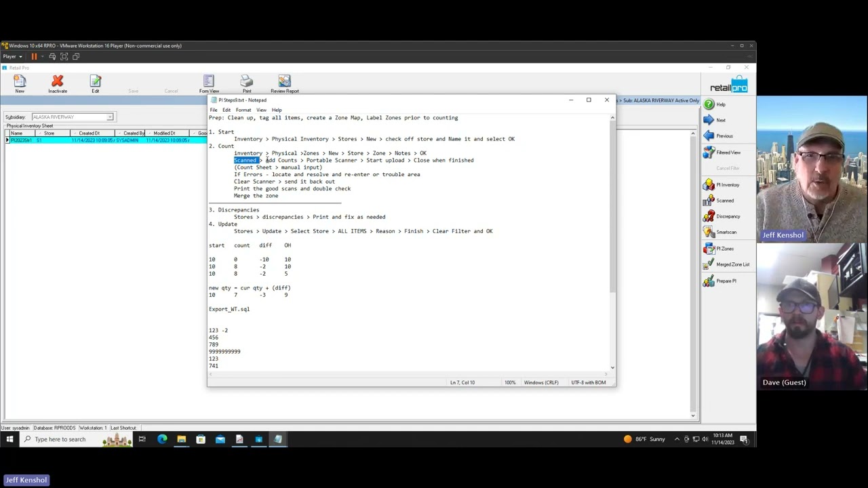
Task: Click the highlighted word 'Scanned' in Notepad
Action: click(x=246, y=161)
